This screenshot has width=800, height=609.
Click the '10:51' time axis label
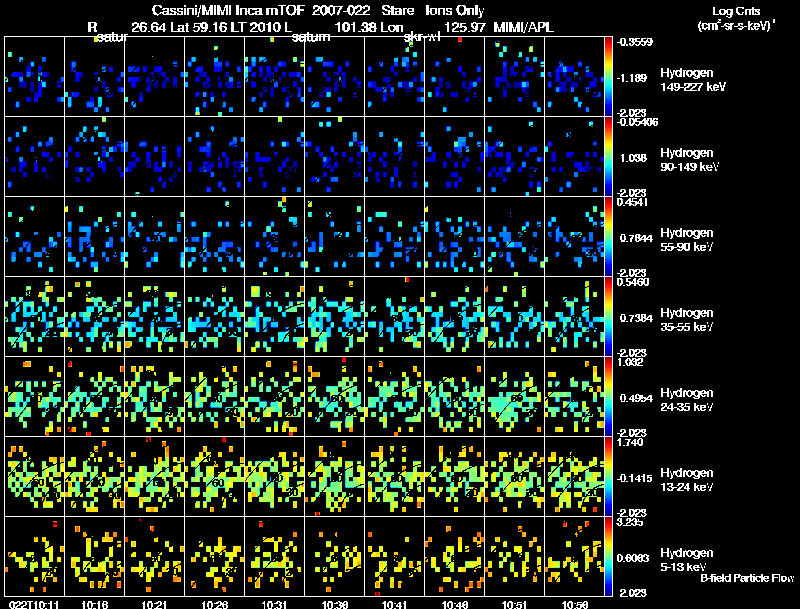515,604
